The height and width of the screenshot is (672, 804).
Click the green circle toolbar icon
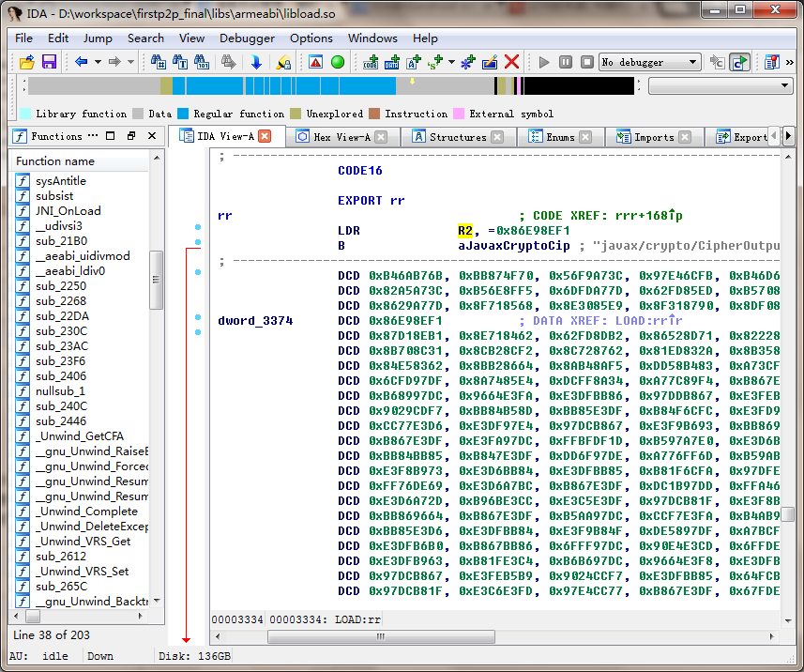pos(338,62)
